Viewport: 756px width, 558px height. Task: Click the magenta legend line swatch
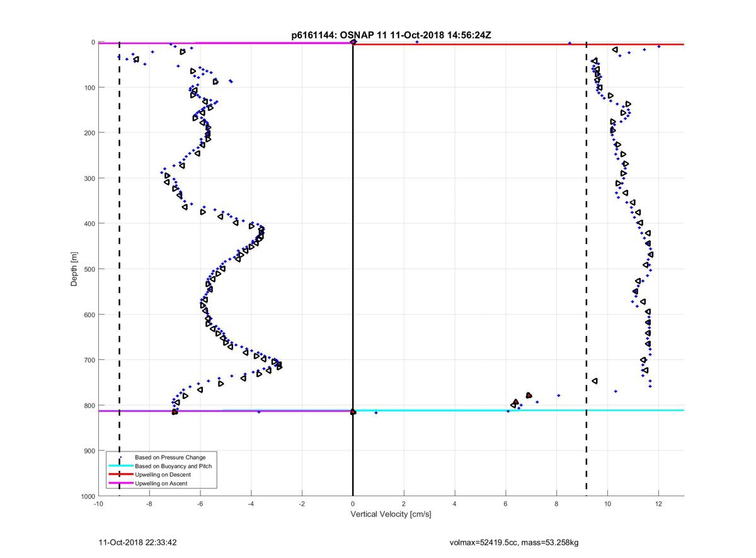point(120,484)
